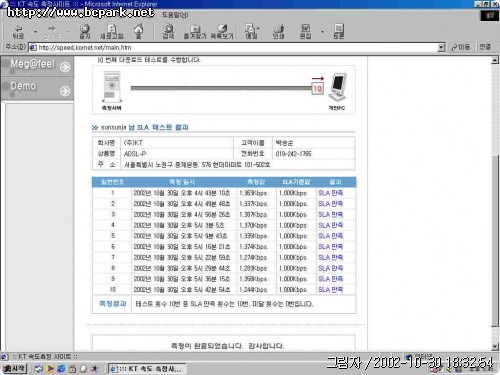
Task: Expand the 편집 edit button dropdown arrow
Action: tap(322, 32)
